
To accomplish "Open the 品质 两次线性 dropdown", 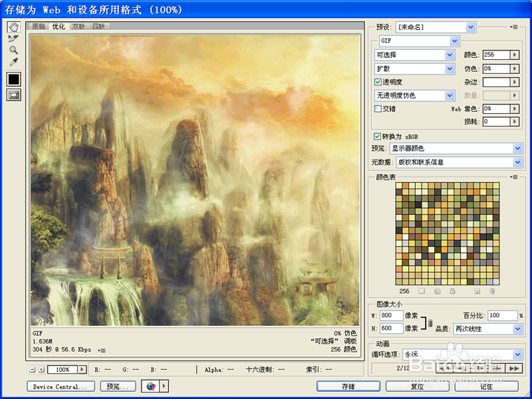I will 488,329.
